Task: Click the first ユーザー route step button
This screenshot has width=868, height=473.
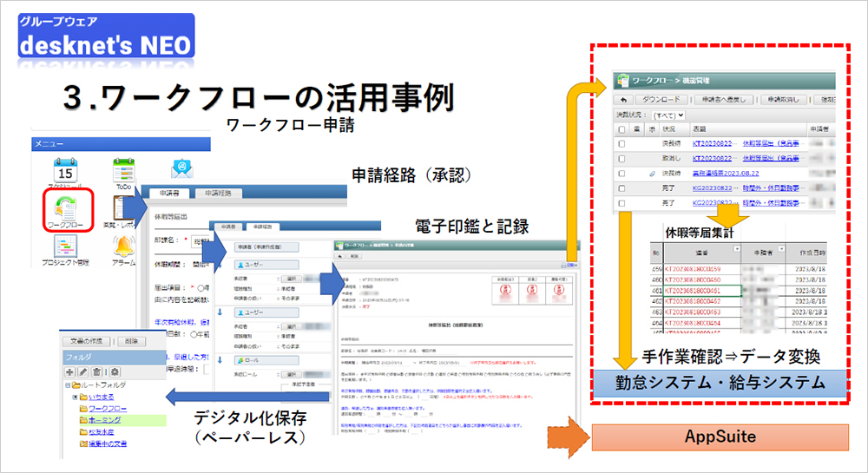Action: click(x=266, y=265)
